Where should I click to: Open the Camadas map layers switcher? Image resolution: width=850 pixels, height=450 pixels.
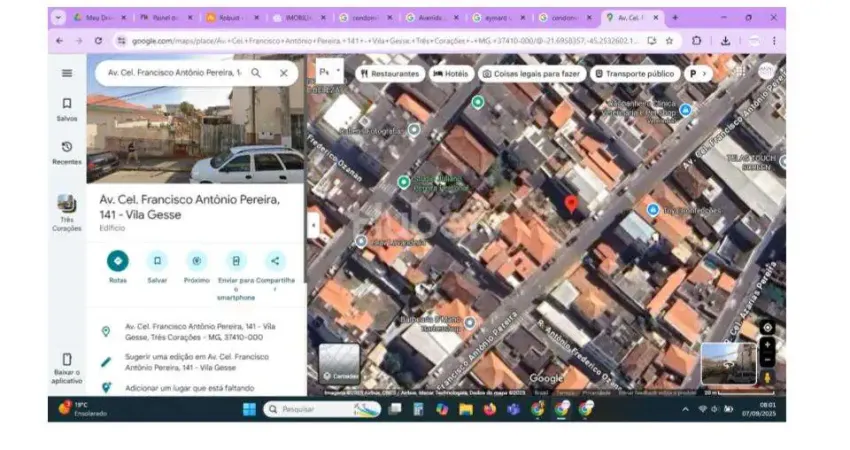(339, 363)
